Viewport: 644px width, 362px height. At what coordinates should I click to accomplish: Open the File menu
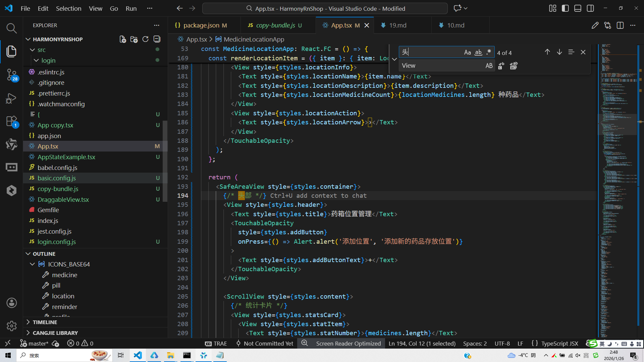(x=25, y=8)
